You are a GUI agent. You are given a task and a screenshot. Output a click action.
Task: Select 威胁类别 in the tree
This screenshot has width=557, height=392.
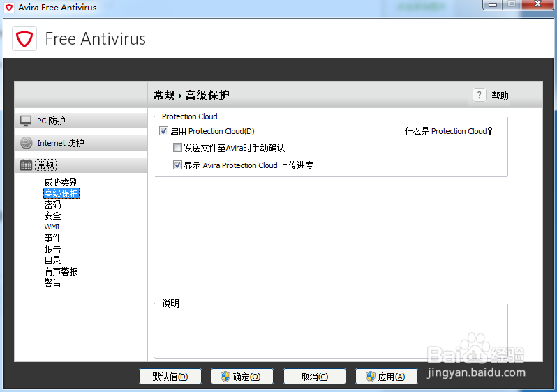[x=61, y=182]
